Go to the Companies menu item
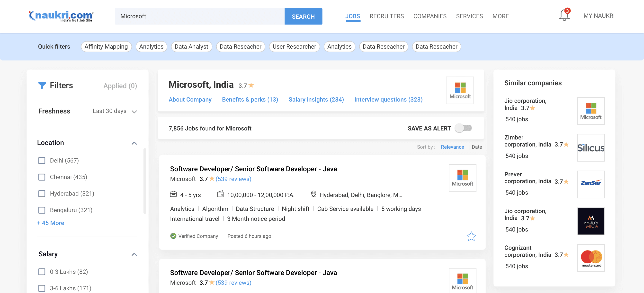The width and height of the screenshot is (644, 293). click(429, 16)
